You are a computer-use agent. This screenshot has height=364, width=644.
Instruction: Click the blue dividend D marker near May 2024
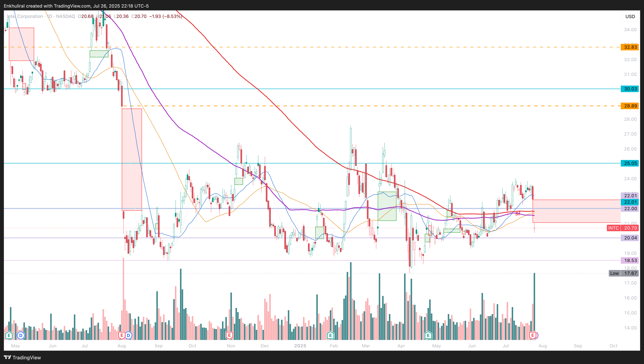click(21, 335)
